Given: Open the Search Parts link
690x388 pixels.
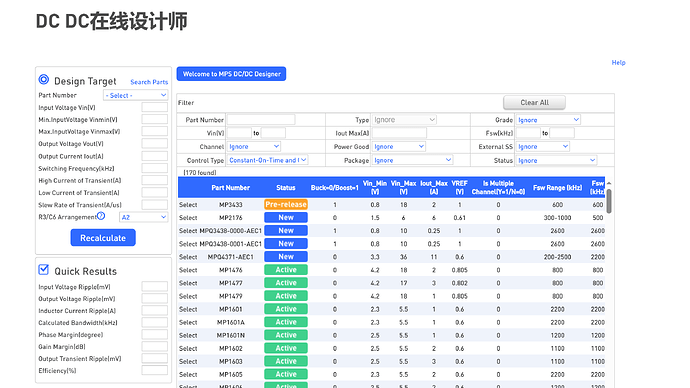Looking at the screenshot, I should pos(149,82).
